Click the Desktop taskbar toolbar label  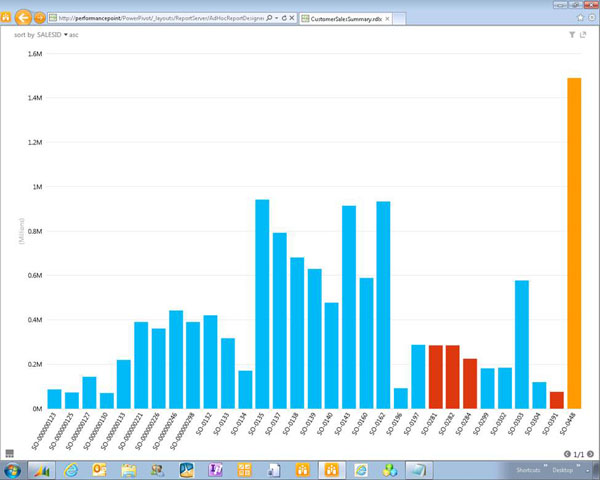click(x=562, y=470)
